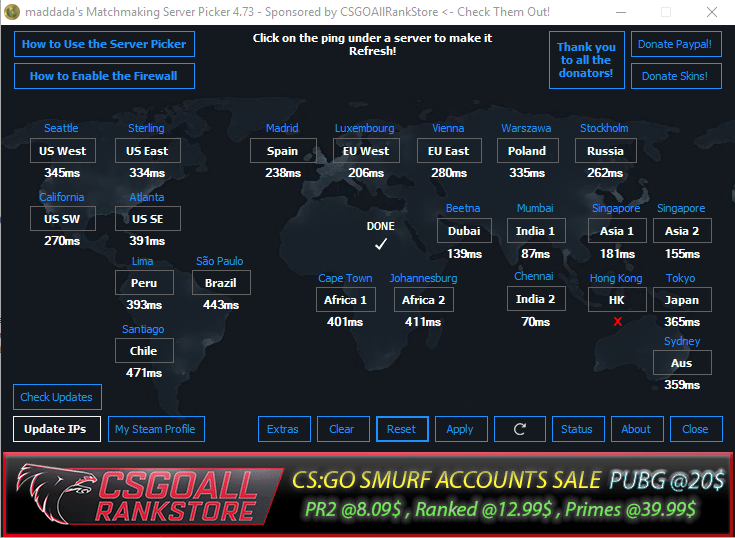Apply the selected server rules
Screen dimensions: 735x538
(x=461, y=429)
